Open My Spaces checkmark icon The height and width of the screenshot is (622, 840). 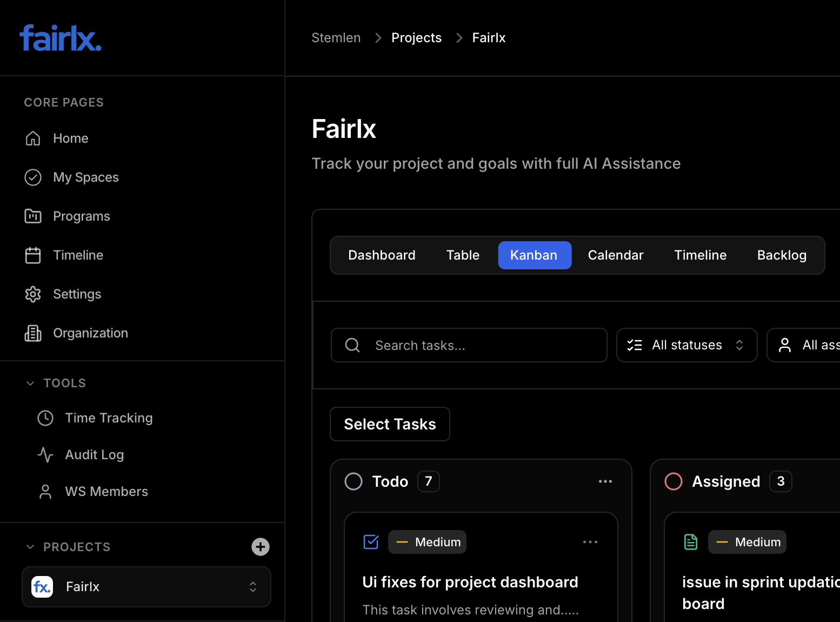pos(33,177)
